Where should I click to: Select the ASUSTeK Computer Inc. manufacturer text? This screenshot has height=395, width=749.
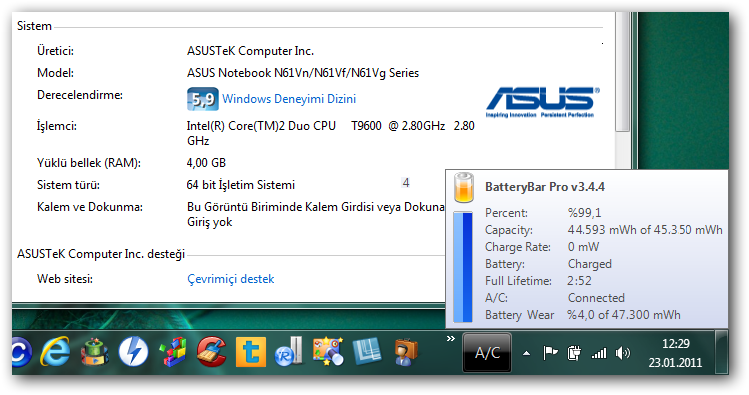click(250, 51)
